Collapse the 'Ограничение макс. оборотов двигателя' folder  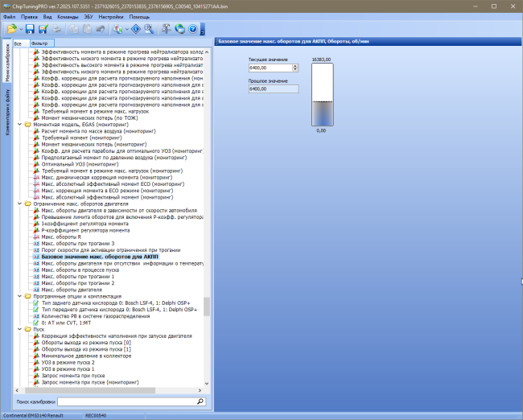click(19, 204)
